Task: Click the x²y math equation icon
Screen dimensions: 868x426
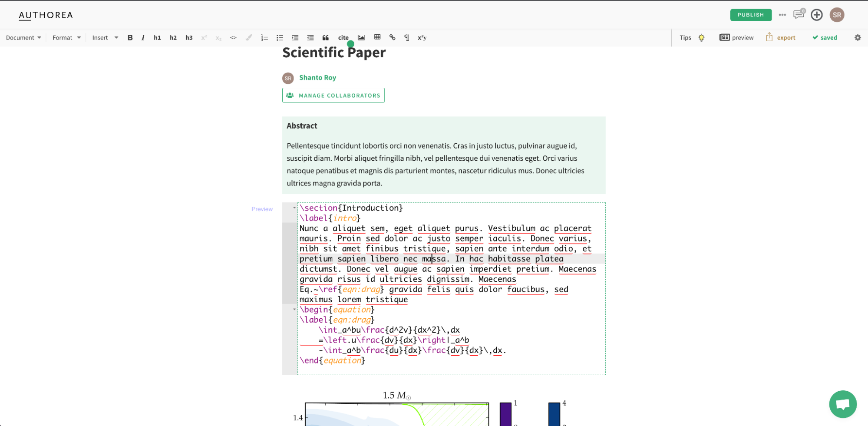Action: pyautogui.click(x=422, y=38)
